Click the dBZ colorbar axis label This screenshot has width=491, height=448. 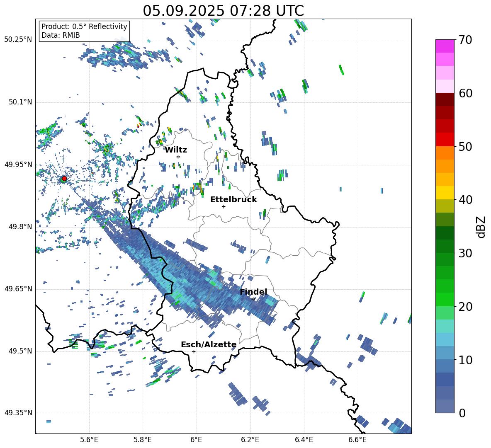pos(481,227)
